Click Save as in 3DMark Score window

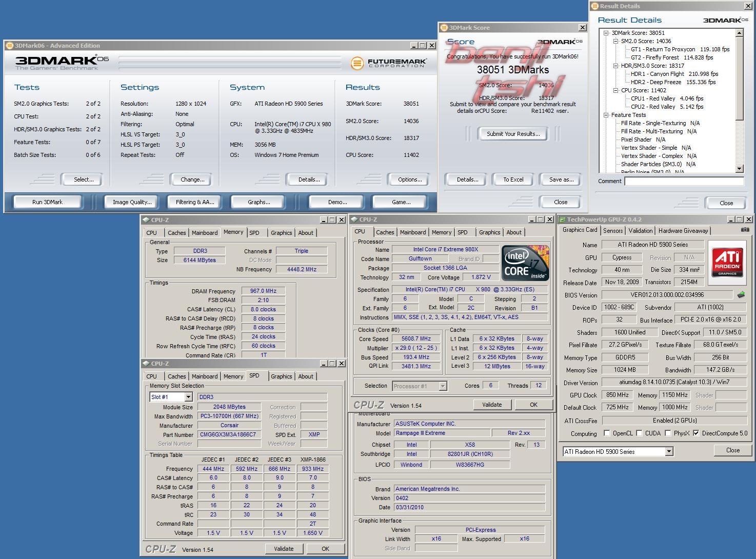561,179
